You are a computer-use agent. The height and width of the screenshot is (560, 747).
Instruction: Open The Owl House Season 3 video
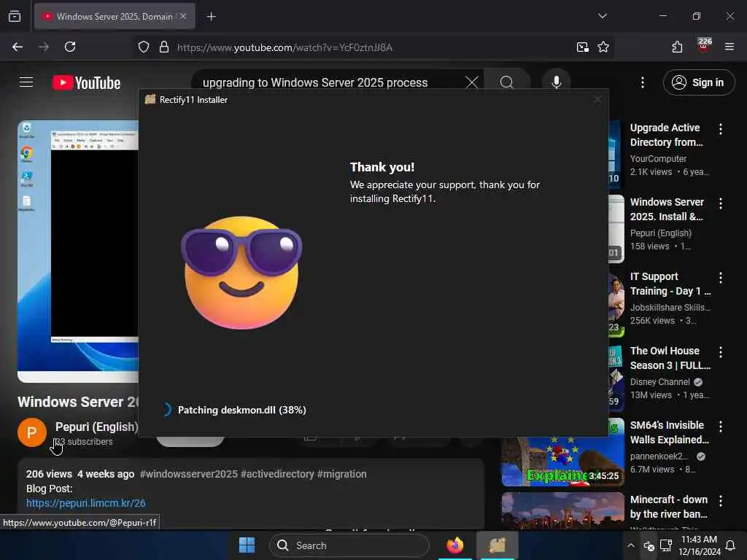pyautogui.click(x=670, y=358)
